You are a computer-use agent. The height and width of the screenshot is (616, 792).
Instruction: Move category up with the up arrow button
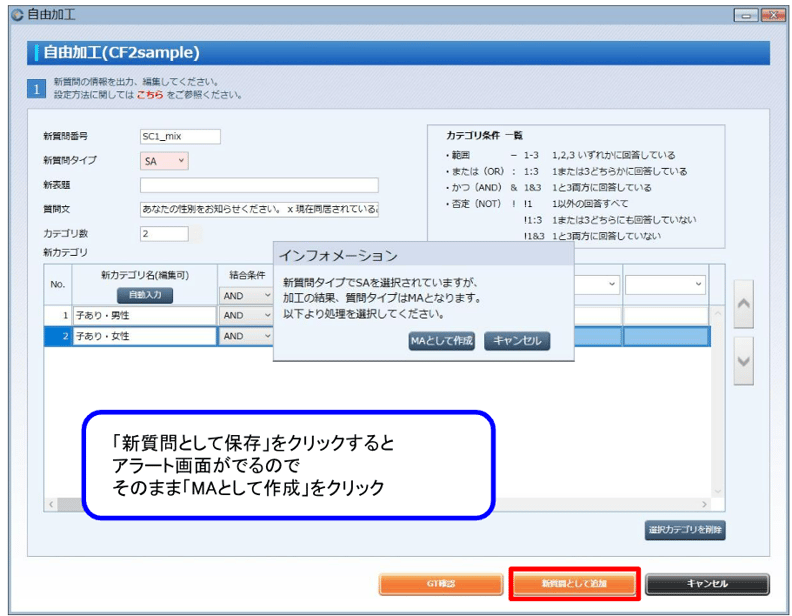(x=744, y=304)
